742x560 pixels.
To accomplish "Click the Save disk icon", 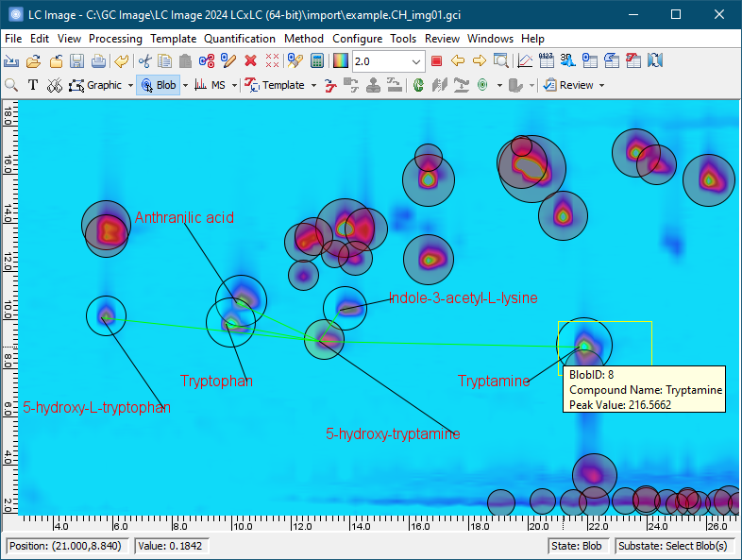I will tap(76, 61).
